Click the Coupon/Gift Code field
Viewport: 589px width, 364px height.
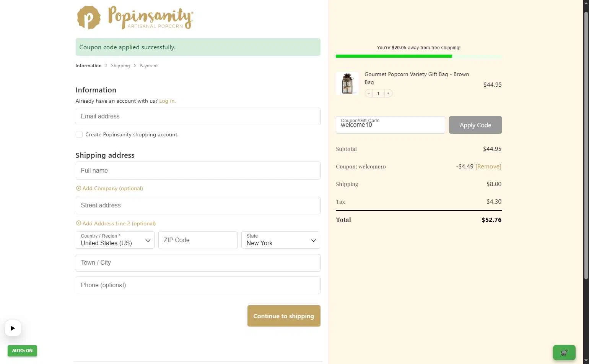[x=390, y=125]
